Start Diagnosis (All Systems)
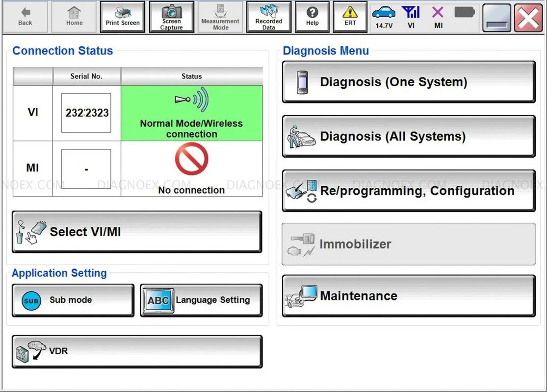This screenshot has height=392, width=547. pos(408,136)
